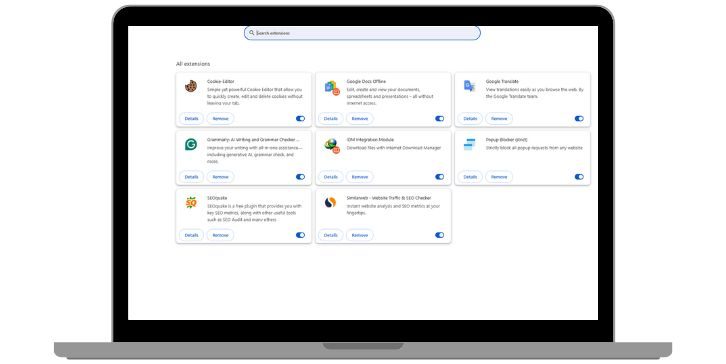This screenshot has width=726, height=364.
Task: Remove the SEOquake extension
Action: pos(220,235)
